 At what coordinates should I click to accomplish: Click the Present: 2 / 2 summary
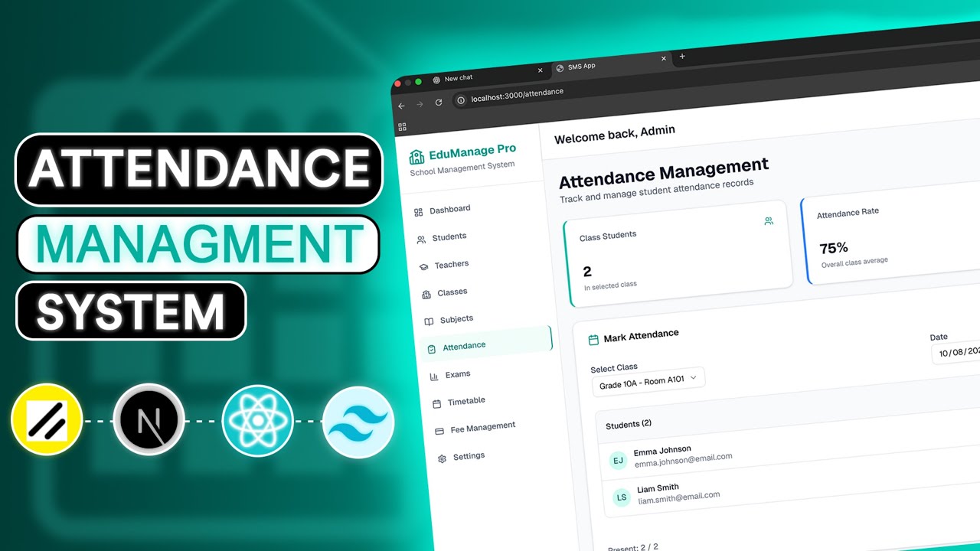point(633,548)
